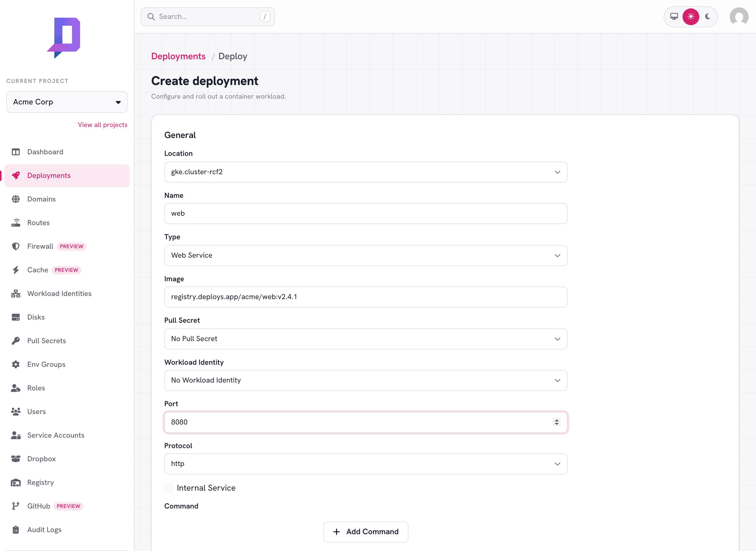The height and width of the screenshot is (551, 756).
Task: Click the Workload Identities network icon
Action: [x=16, y=294]
